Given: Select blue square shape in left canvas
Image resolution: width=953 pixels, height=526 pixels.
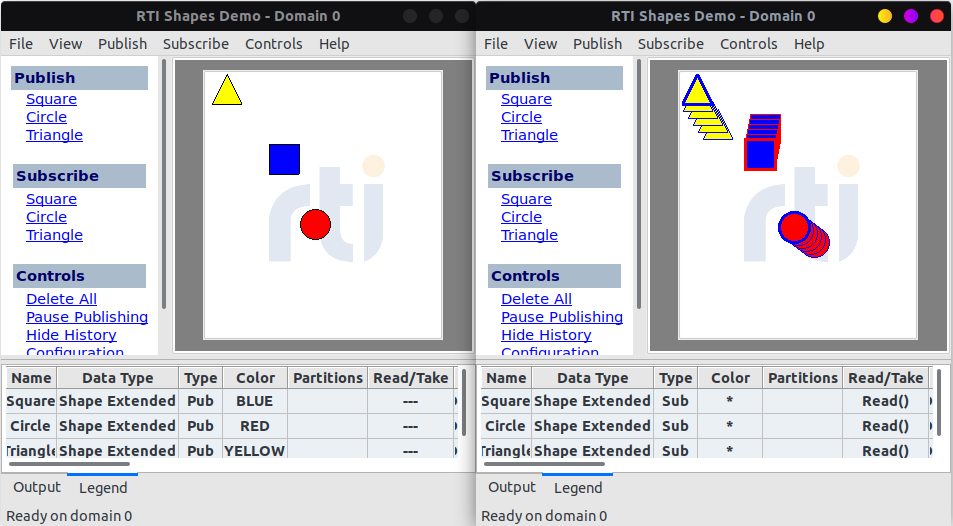Looking at the screenshot, I should point(284,159).
